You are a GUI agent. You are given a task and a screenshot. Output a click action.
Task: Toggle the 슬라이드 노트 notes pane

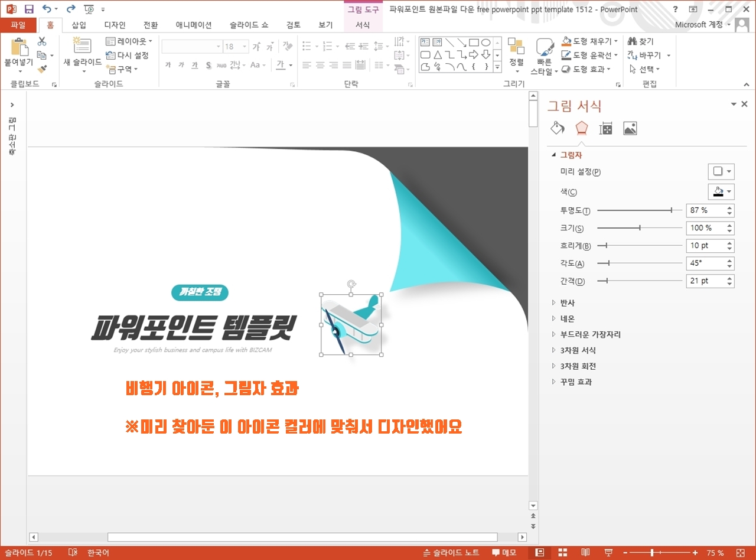tap(451, 553)
